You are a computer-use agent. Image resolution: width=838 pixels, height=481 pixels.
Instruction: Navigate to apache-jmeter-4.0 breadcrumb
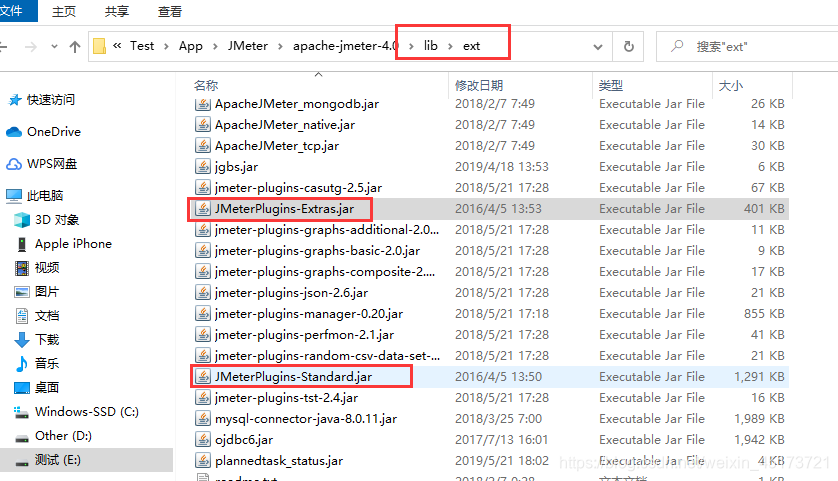tap(345, 46)
